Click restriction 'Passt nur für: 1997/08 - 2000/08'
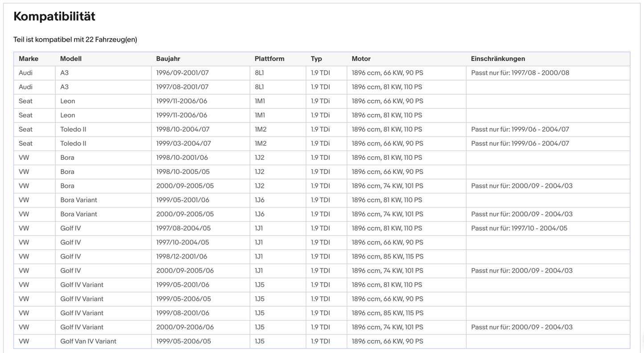644x353 pixels. [x=520, y=73]
